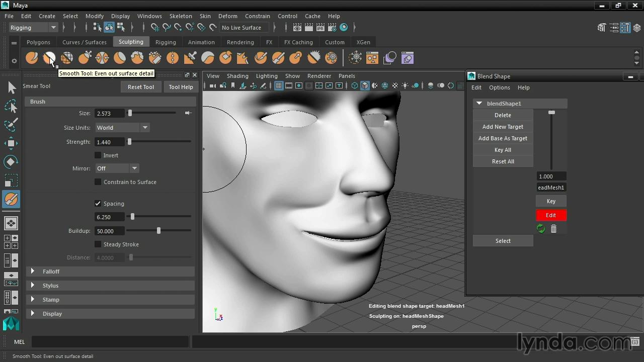This screenshot has height=362, width=644.
Task: Click the brush Size value field
Action: point(109,114)
